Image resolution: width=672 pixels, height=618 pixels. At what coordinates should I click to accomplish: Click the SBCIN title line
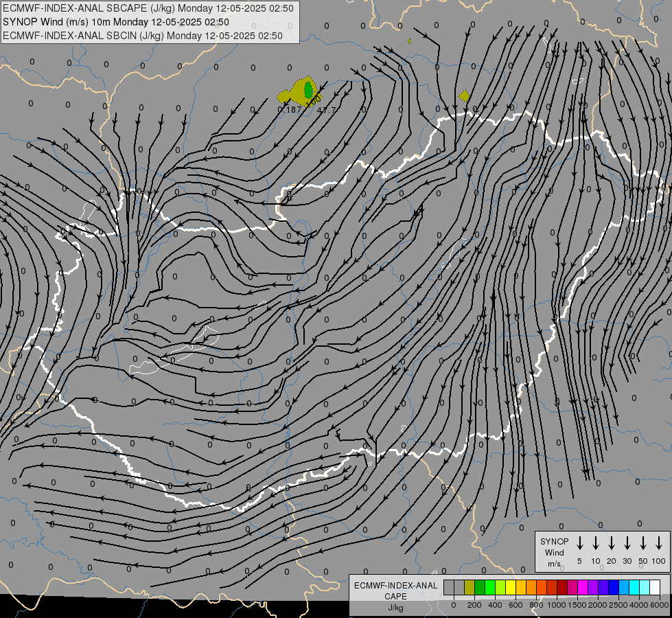[143, 36]
